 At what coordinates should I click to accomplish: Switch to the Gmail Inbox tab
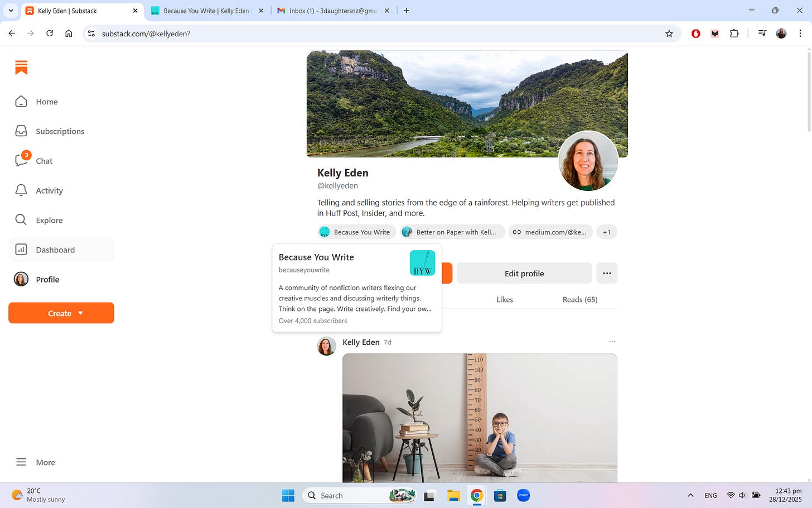coord(333,11)
